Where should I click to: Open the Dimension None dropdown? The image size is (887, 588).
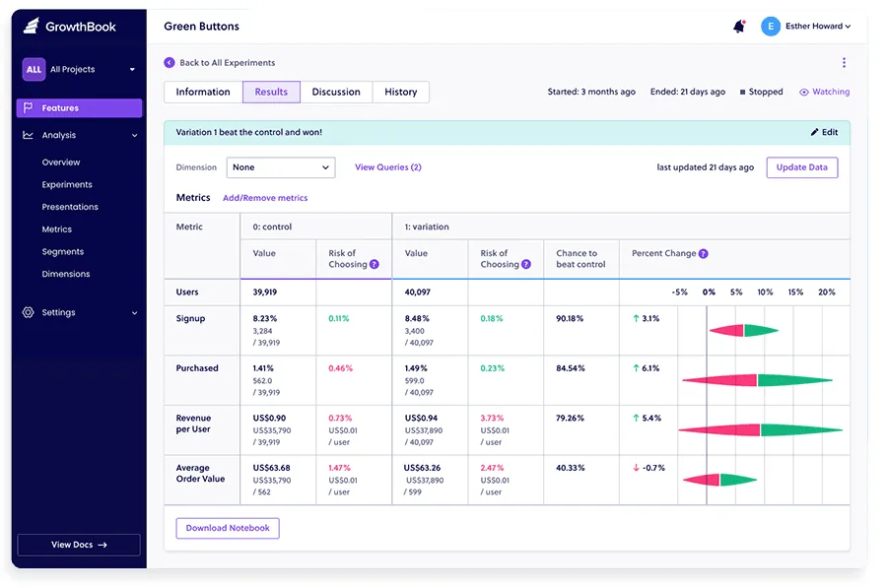[x=281, y=167]
